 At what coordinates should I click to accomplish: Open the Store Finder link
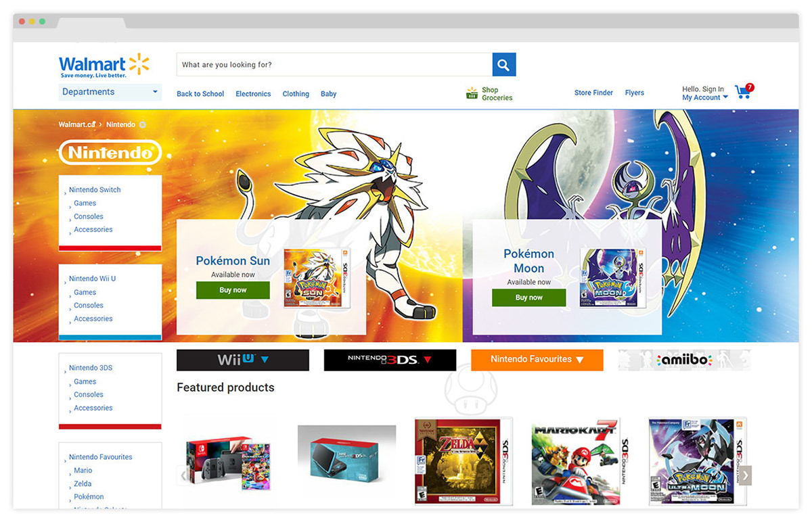(x=593, y=93)
